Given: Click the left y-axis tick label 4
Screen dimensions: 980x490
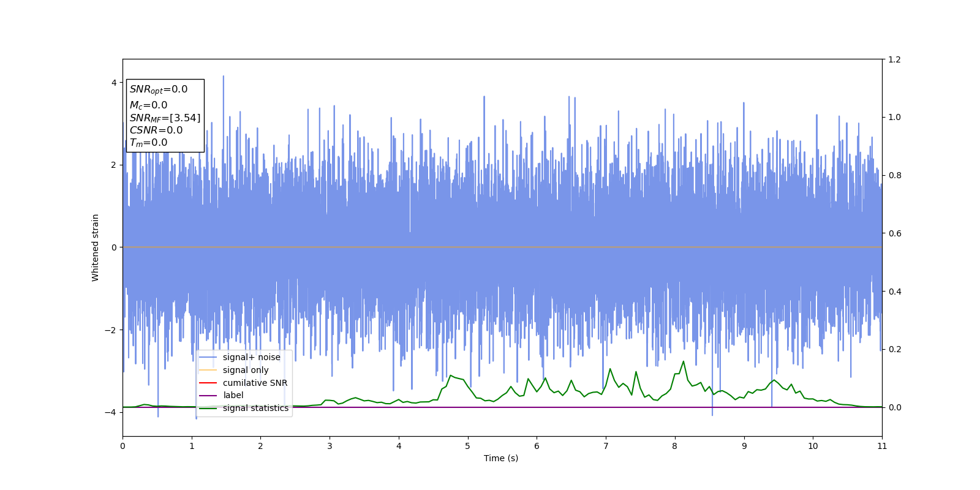Looking at the screenshot, I should point(113,83).
